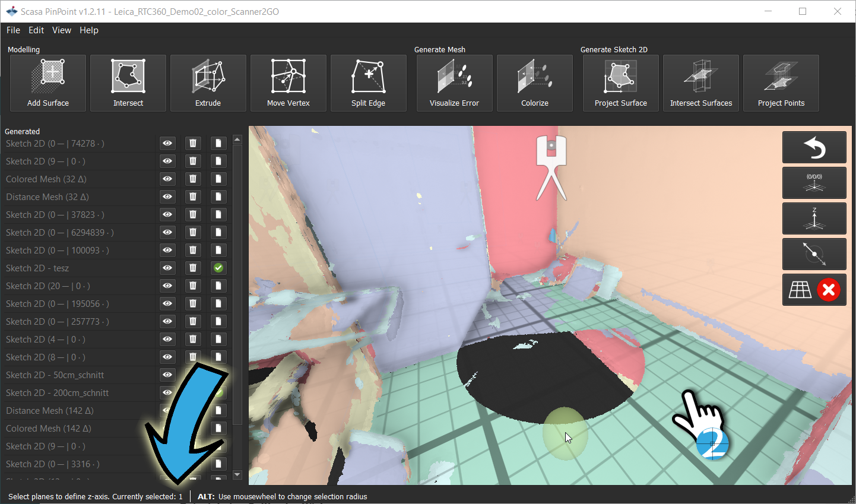Hide Sketch 2D - tesz via eye icon

(x=167, y=268)
